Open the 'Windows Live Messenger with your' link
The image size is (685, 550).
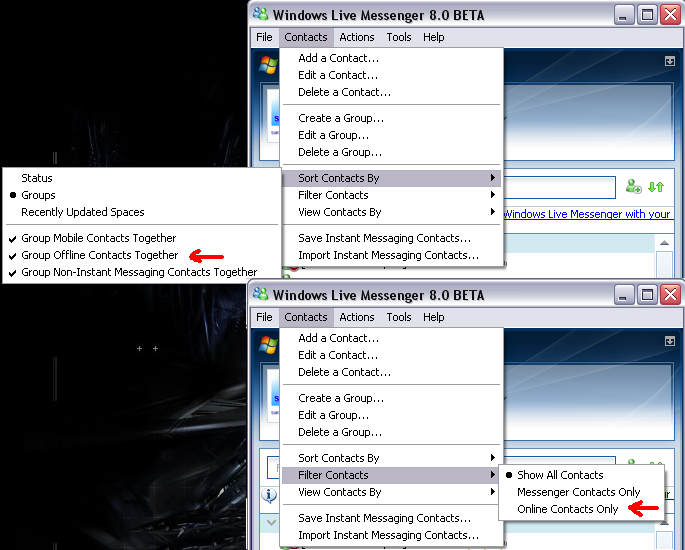click(587, 214)
